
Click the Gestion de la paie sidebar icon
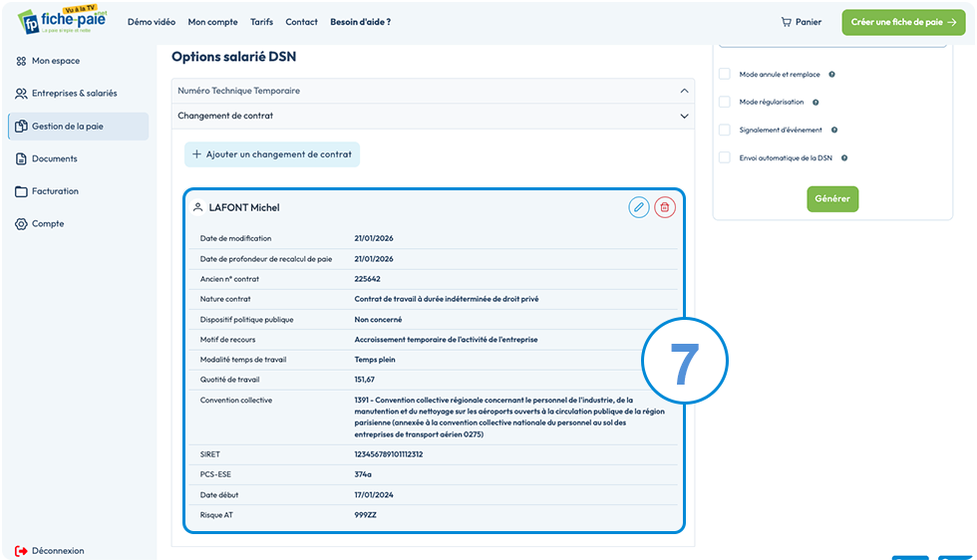tap(21, 126)
